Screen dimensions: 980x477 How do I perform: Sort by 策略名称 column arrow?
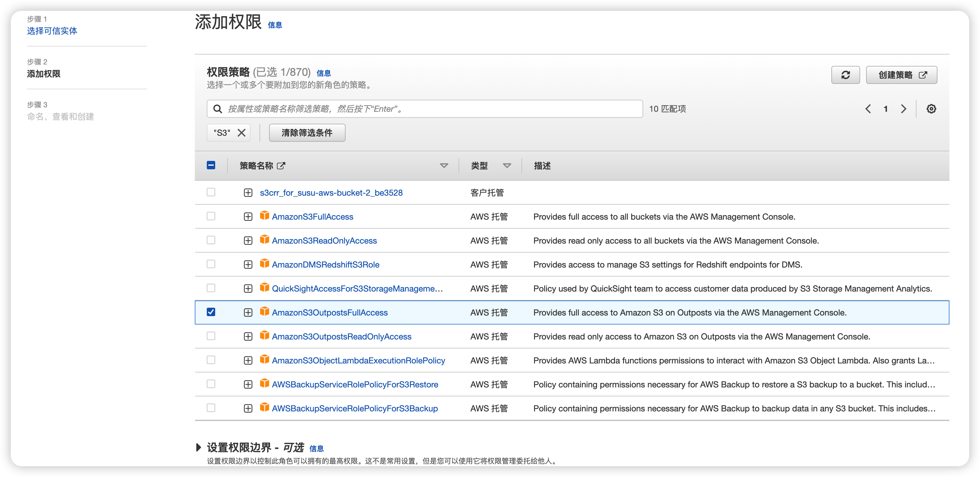pos(444,166)
